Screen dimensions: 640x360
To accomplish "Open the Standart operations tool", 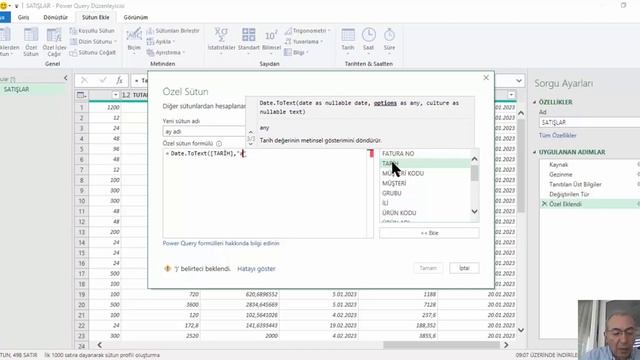I will (249, 40).
